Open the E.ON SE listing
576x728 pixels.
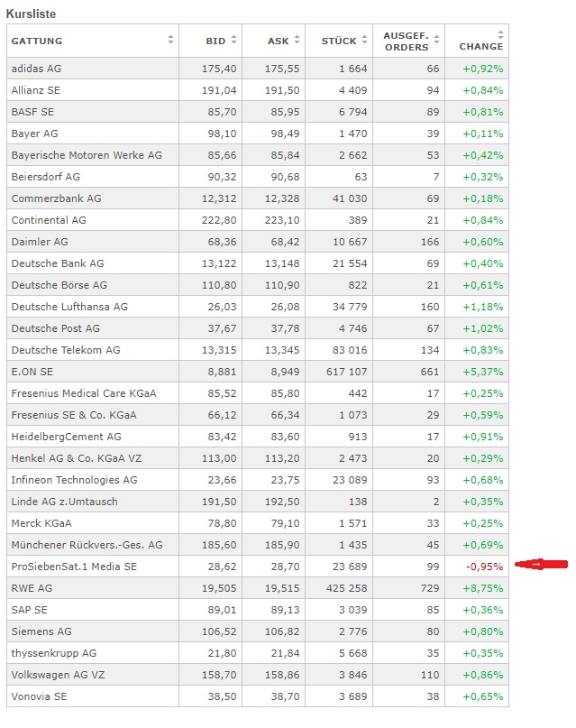coord(32,372)
